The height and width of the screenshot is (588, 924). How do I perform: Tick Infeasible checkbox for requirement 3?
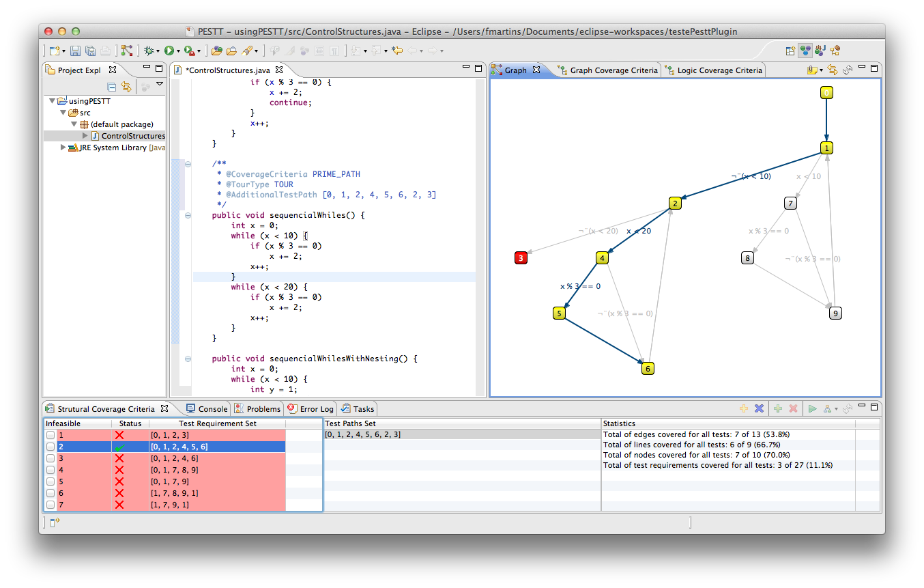coord(50,458)
